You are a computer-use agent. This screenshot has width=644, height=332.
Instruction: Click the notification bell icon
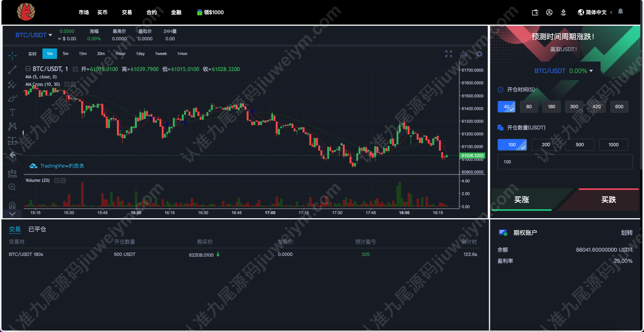pyautogui.click(x=620, y=12)
